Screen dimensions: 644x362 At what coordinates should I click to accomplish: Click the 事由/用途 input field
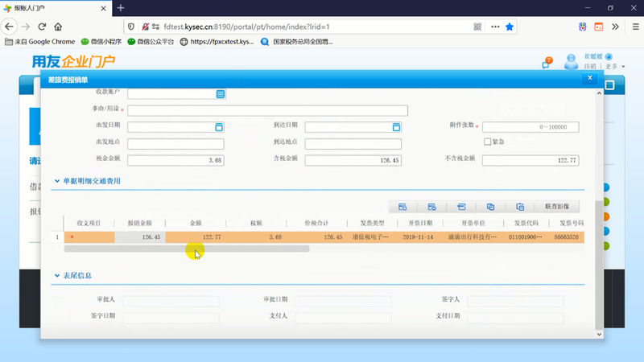tap(267, 110)
